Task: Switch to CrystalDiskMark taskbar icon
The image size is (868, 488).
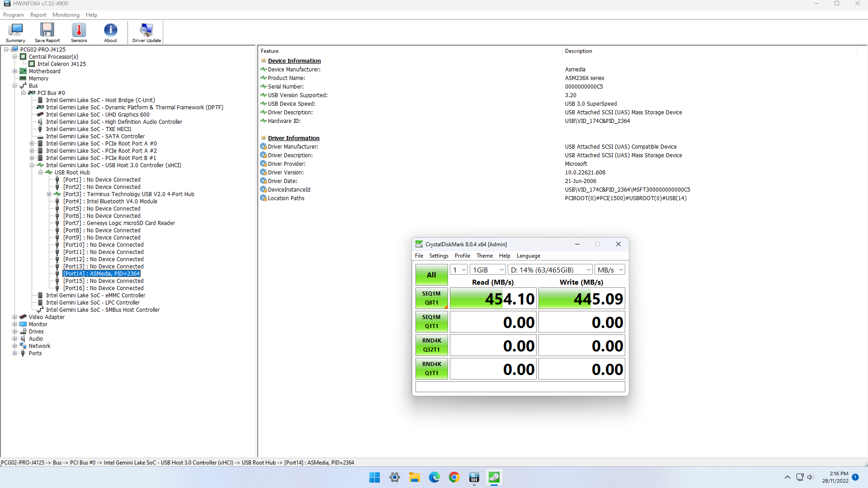Action: click(x=494, y=477)
